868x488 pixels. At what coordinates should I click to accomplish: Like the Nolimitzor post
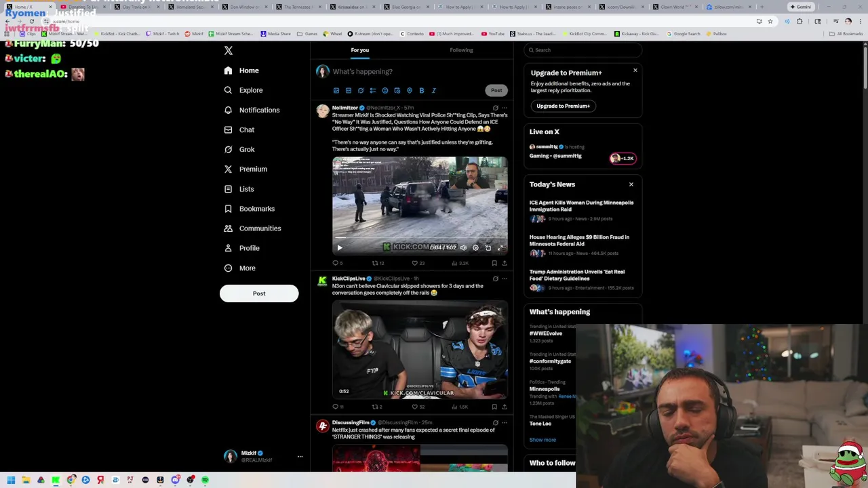[418, 263]
